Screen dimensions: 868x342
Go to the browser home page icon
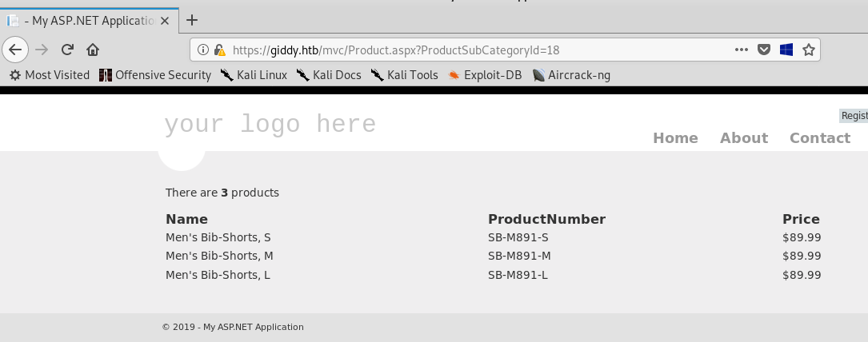93,50
